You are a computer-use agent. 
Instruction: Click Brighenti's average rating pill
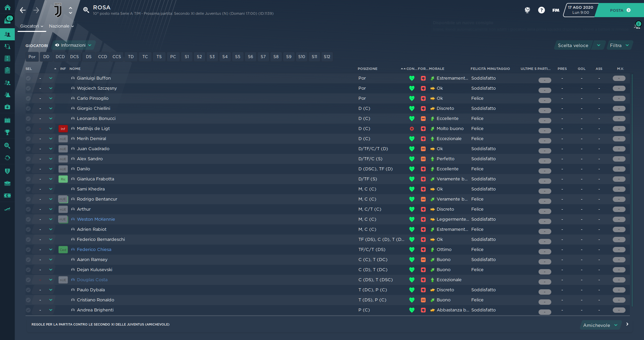[619, 310]
